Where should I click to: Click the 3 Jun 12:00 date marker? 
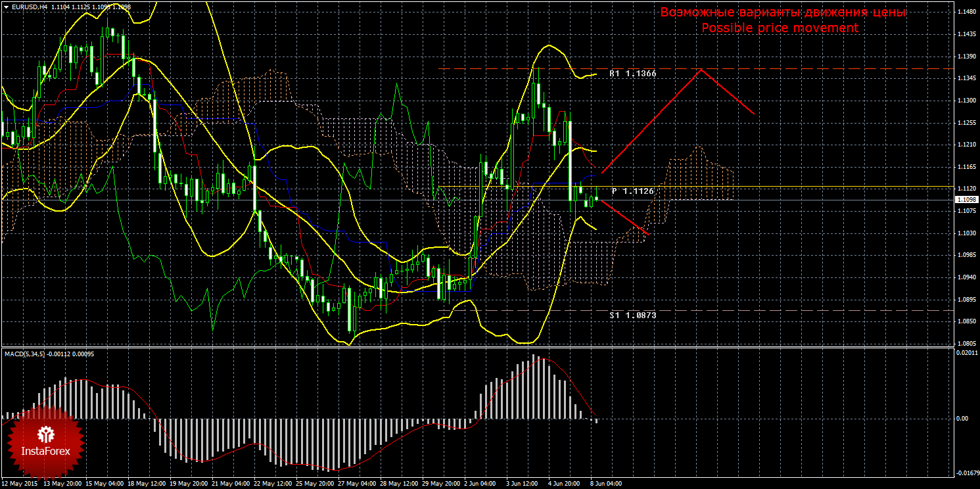[x=522, y=483]
